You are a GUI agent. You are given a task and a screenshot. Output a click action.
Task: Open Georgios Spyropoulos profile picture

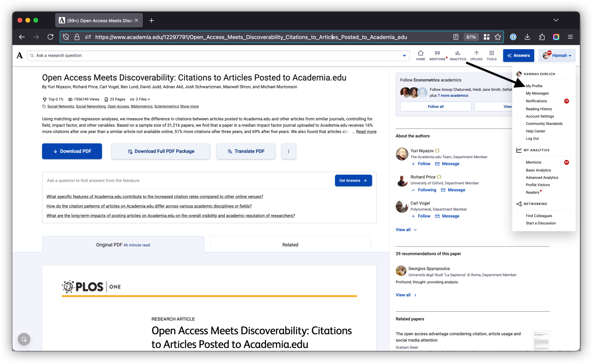click(401, 271)
